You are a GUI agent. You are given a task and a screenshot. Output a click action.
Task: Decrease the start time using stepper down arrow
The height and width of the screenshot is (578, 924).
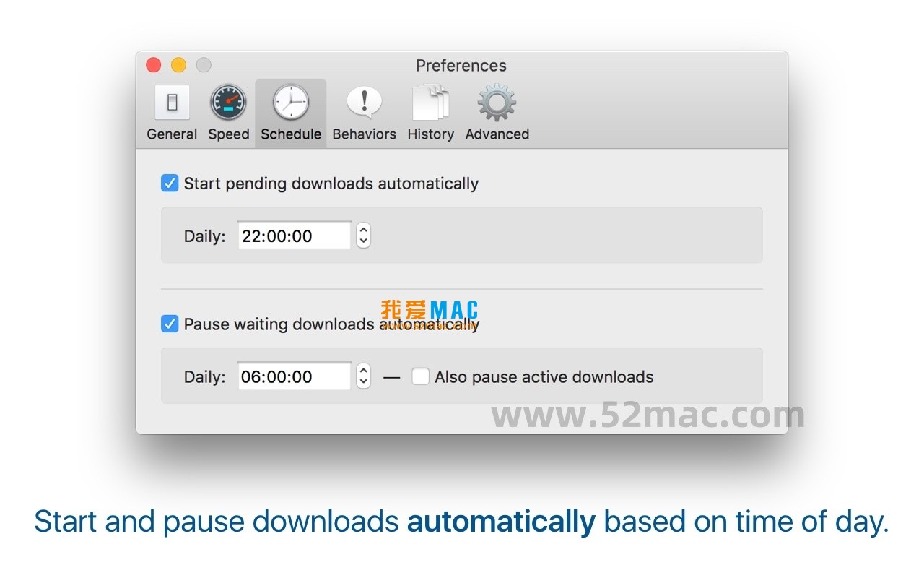(364, 242)
